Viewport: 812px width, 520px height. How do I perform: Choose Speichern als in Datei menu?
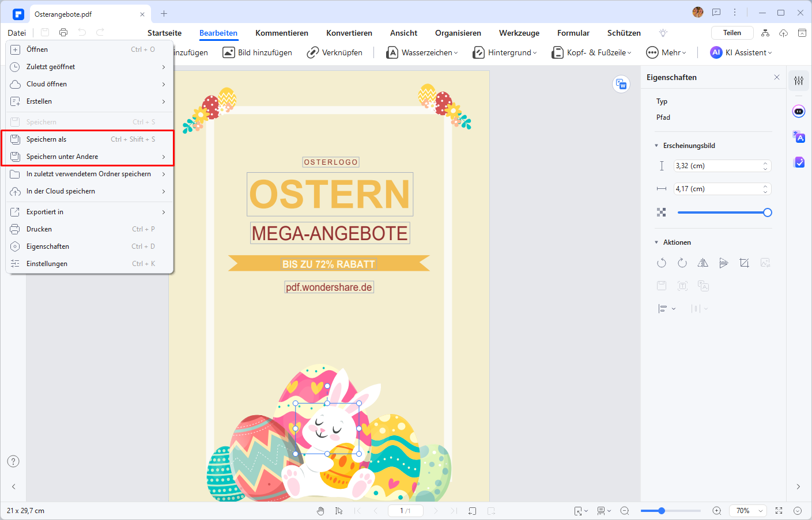pyautogui.click(x=89, y=139)
